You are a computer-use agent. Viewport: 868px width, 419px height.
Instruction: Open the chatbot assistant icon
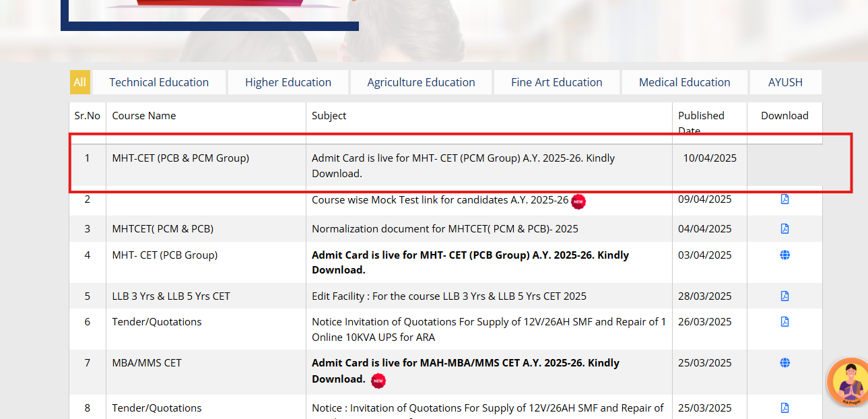pos(847,381)
